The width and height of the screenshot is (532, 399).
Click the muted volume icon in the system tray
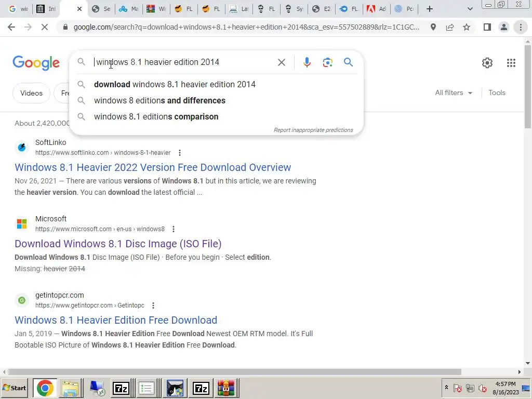482,388
